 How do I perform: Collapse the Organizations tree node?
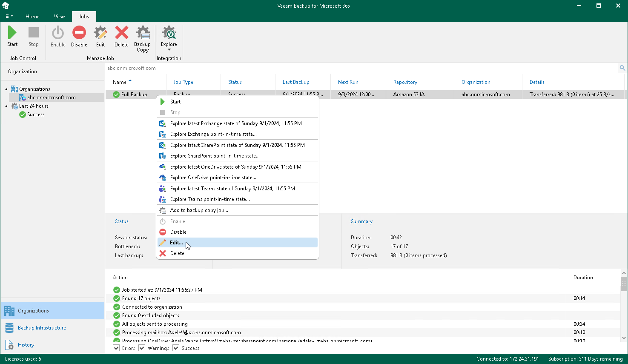(x=6, y=89)
